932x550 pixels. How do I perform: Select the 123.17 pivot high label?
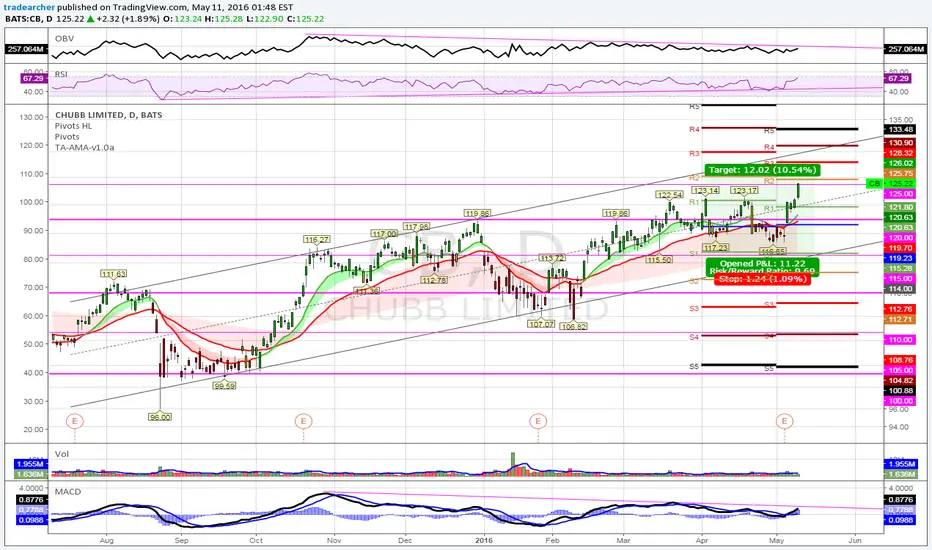(x=744, y=191)
